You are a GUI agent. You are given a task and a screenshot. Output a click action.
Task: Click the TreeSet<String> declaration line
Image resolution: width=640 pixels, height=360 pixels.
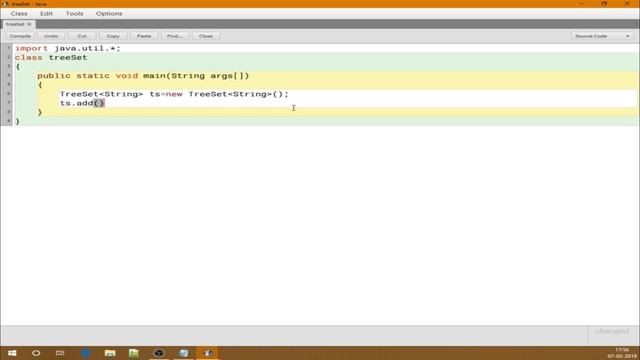click(x=174, y=94)
